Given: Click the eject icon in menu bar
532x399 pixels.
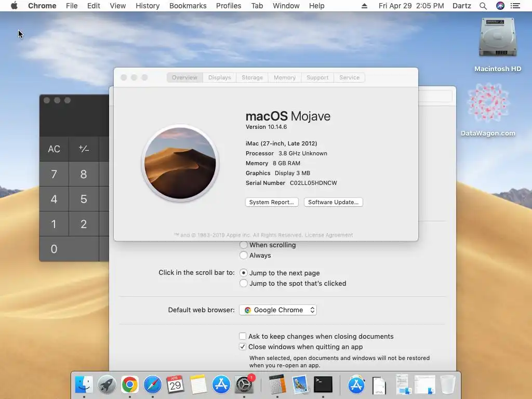Looking at the screenshot, I should (x=364, y=6).
